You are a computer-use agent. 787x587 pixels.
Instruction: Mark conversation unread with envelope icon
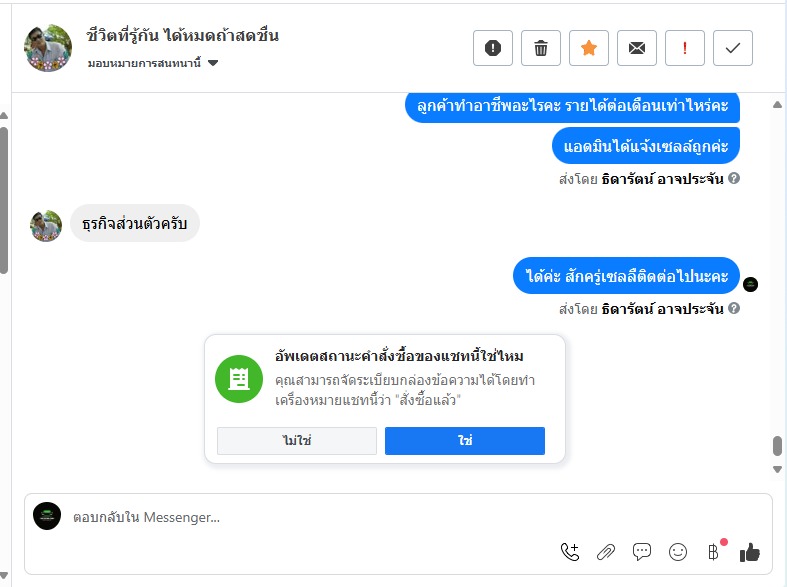click(637, 48)
